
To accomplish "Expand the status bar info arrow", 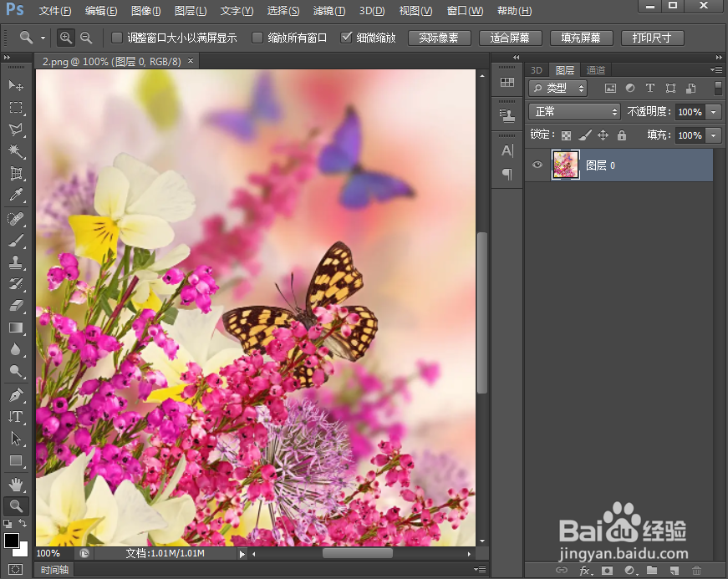I will [242, 554].
